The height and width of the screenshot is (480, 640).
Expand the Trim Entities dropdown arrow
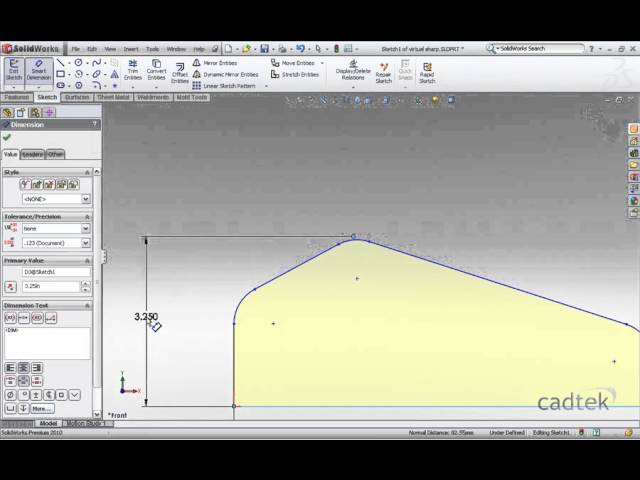tap(133, 87)
